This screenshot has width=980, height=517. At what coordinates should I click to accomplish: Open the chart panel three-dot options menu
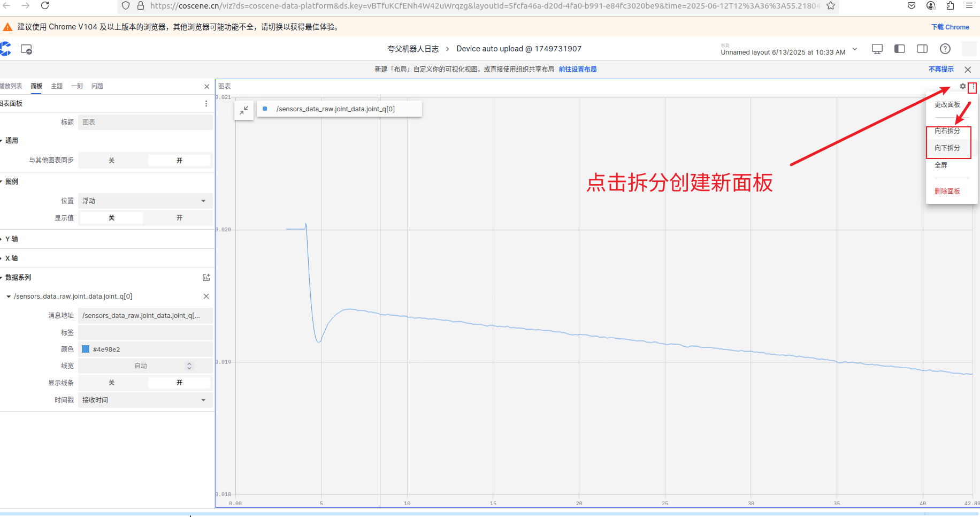[973, 87]
